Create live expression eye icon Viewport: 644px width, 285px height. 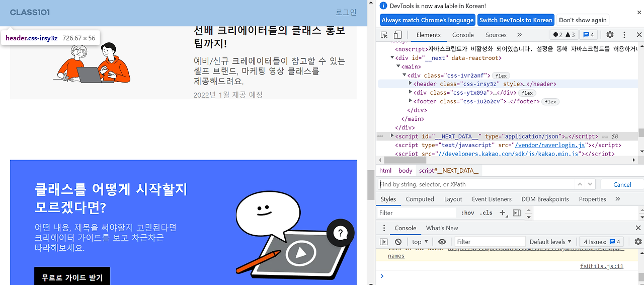pyautogui.click(x=442, y=242)
